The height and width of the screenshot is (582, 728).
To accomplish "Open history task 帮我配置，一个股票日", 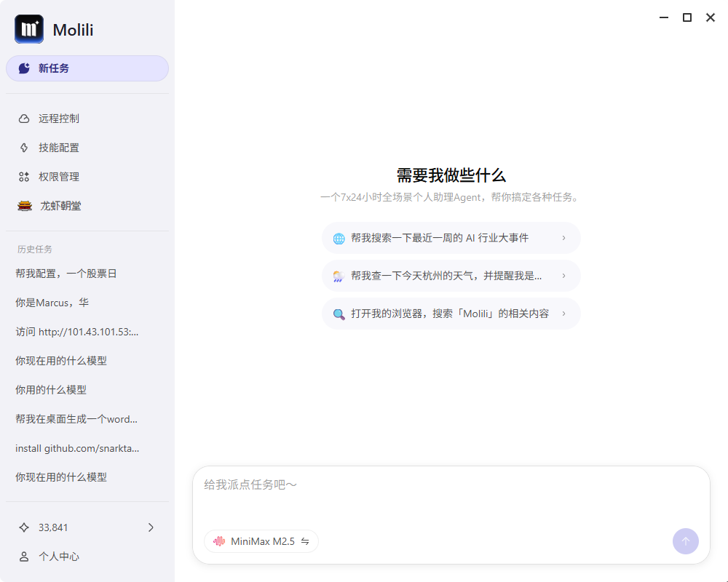I will pos(66,274).
